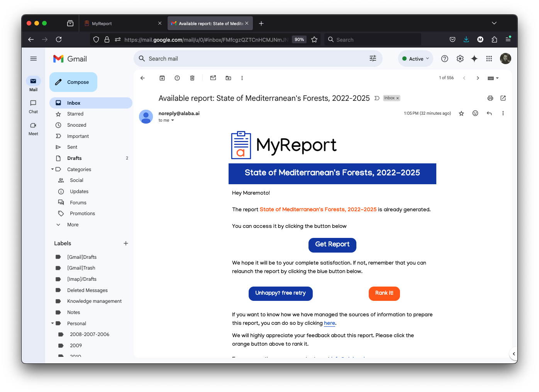Viewport: 539px width, 392px height.
Task: Remove the Inbox label from conversation
Action: click(398, 98)
